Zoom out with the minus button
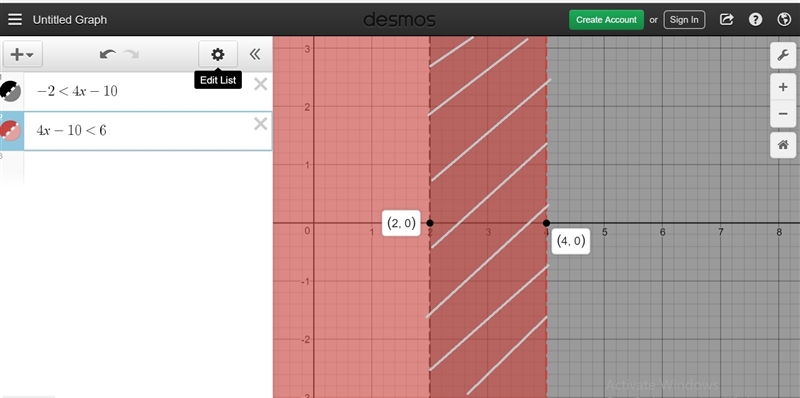 783,113
